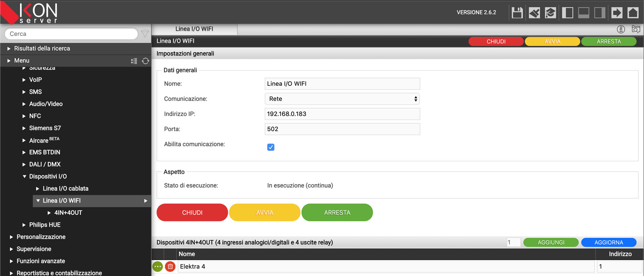Expand the NFC tree item
Screen dimensions: 644x276
pyautogui.click(x=24, y=116)
